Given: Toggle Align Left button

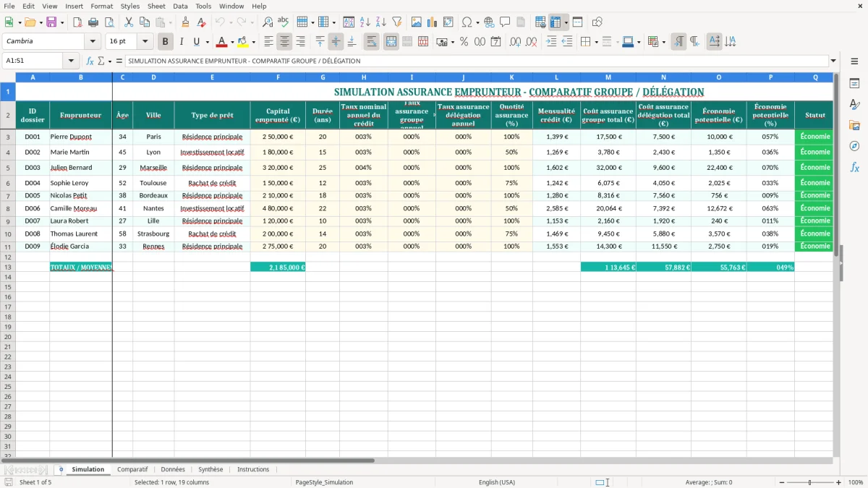Looking at the screenshot, I should 269,42.
